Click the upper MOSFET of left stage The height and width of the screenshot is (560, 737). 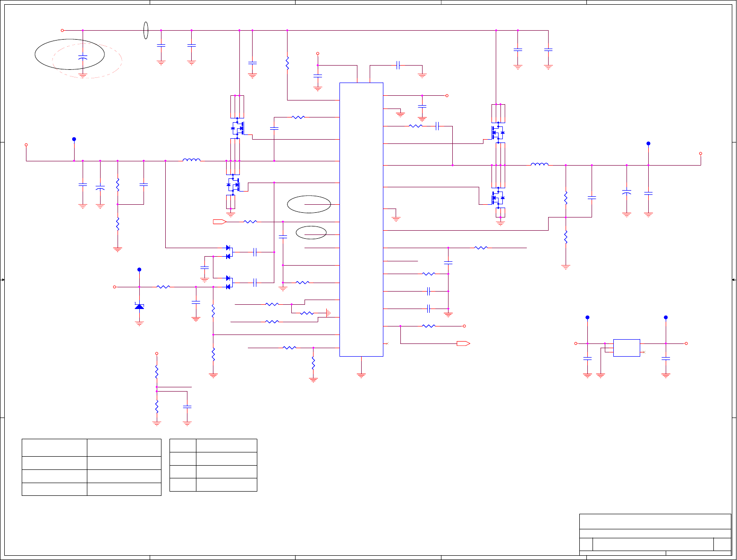pyautogui.click(x=238, y=128)
